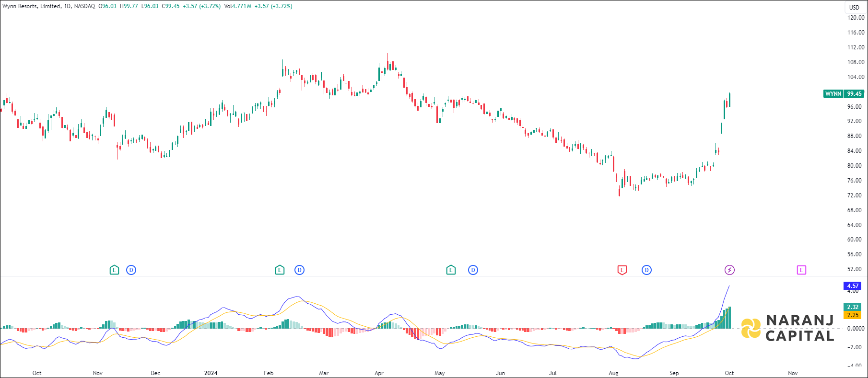This screenshot has height=378, width=868.
Task: Click the purple lightning event marker near October
Action: coord(729,270)
